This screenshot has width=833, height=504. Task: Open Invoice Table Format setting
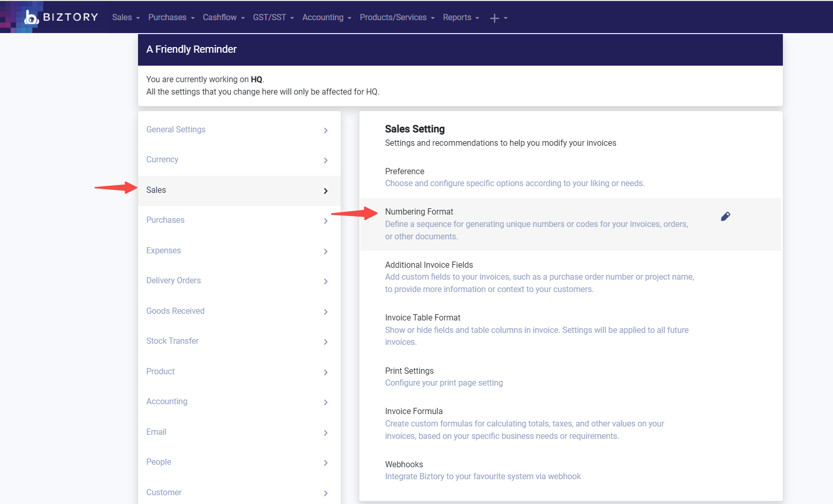coord(423,317)
